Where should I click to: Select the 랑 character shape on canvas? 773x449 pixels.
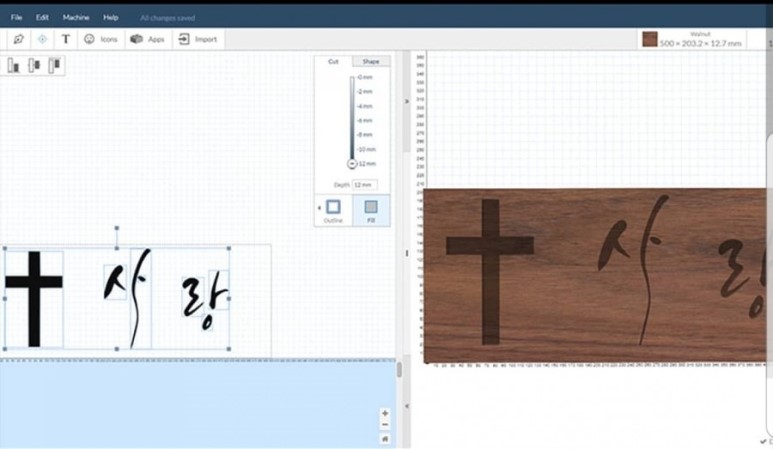(x=206, y=299)
